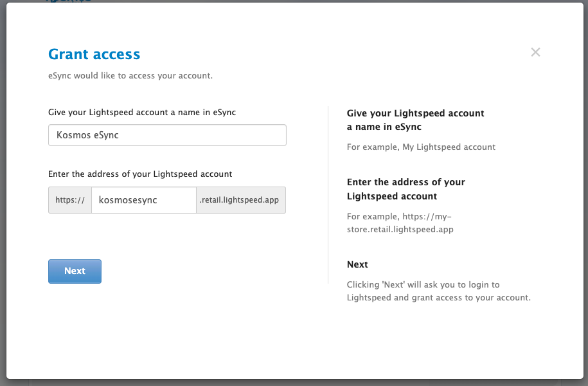Click the dimmed backdrop above the dialog

(321, 1)
